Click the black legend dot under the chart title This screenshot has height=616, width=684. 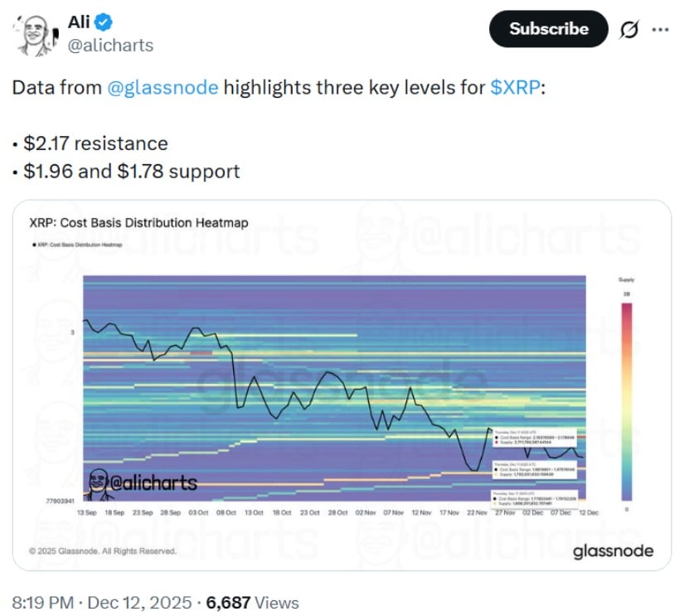33,245
